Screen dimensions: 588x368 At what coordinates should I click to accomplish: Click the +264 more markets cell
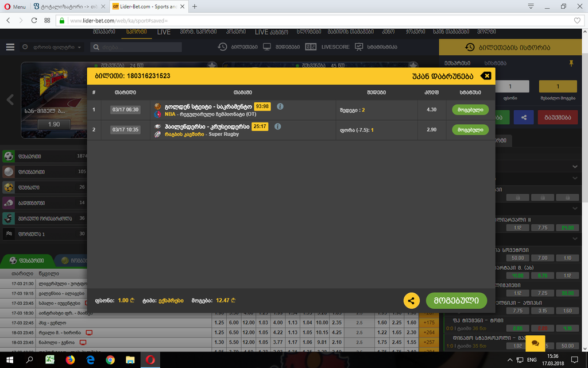pos(428,332)
